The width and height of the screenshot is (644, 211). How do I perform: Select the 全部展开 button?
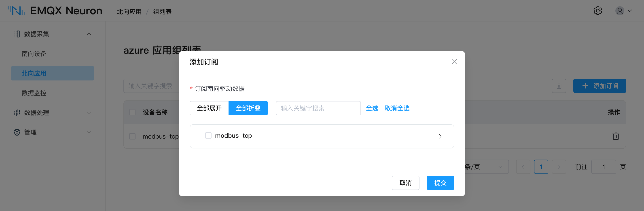coord(209,108)
